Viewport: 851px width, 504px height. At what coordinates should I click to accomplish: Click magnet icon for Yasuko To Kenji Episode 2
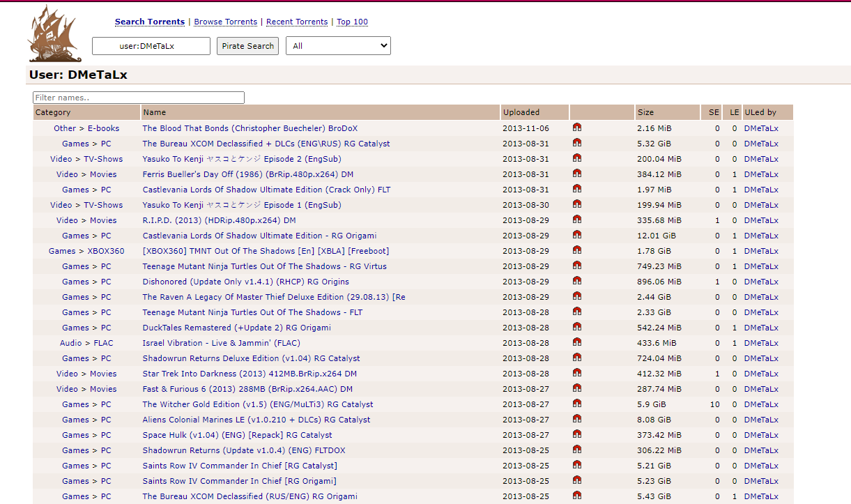point(577,158)
